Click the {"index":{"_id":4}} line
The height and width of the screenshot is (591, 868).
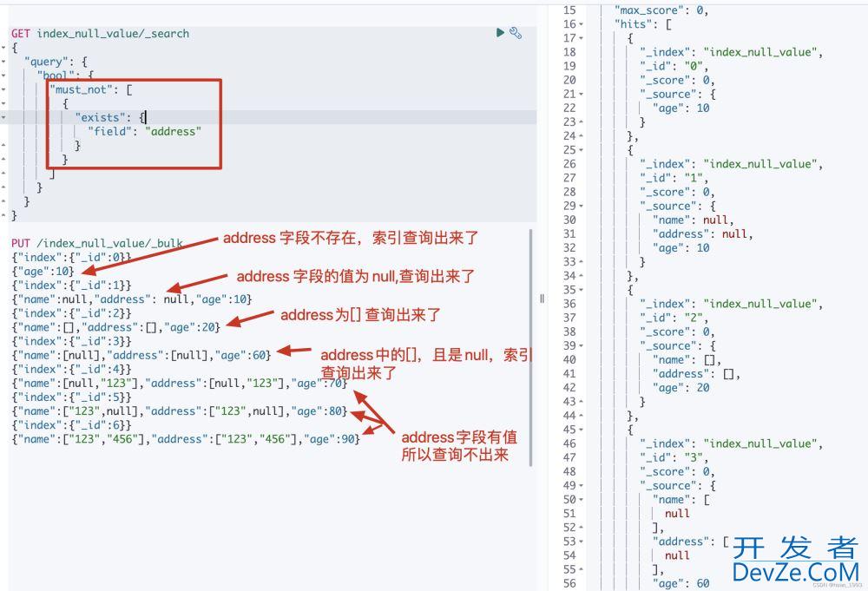(x=71, y=369)
